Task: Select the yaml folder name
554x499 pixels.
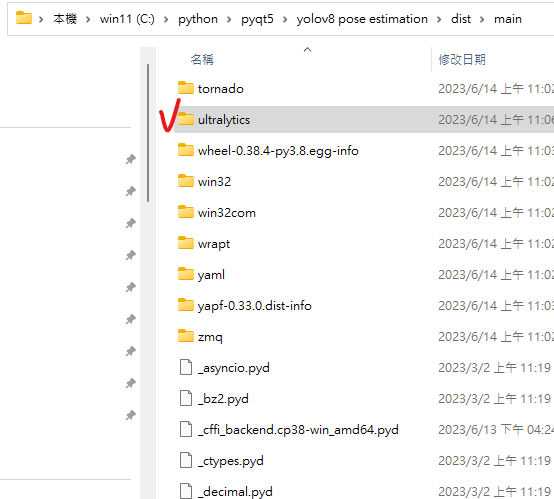Action: click(x=211, y=274)
